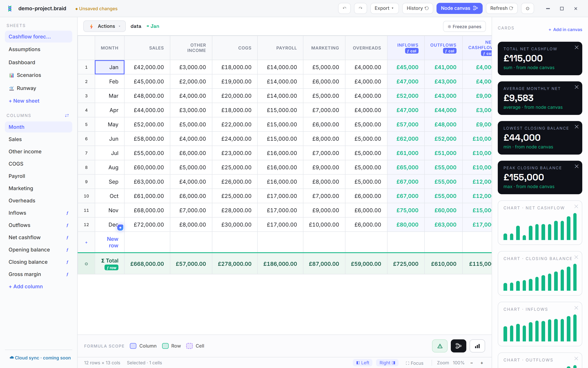This screenshot has height=368, width=588.
Task: Open the settings gear in title bar
Action: (528, 8)
